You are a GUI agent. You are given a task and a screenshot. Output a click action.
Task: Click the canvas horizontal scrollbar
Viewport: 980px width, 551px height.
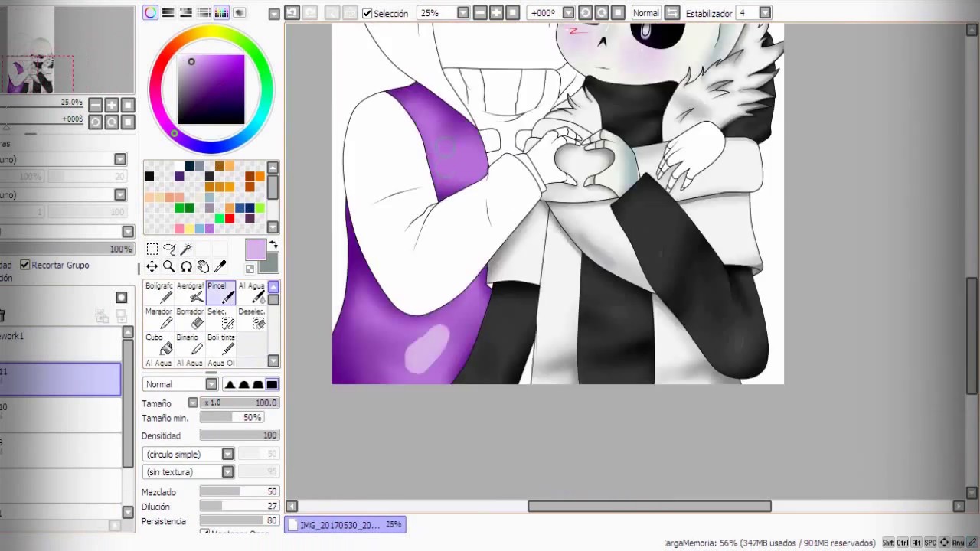click(649, 506)
